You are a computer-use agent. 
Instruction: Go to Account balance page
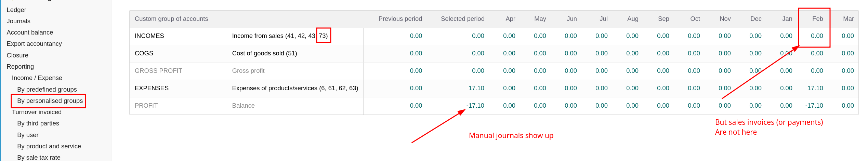coord(30,32)
